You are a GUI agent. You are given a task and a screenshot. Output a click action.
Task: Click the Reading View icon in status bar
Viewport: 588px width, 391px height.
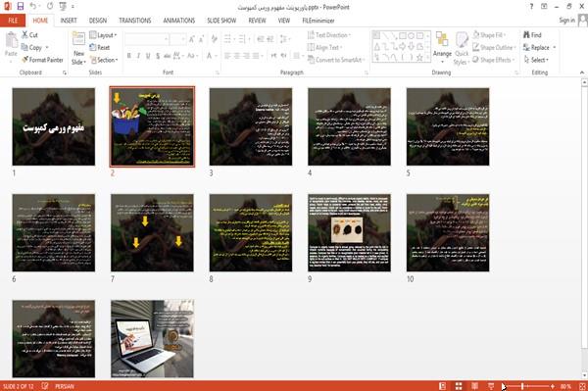pos(474,386)
